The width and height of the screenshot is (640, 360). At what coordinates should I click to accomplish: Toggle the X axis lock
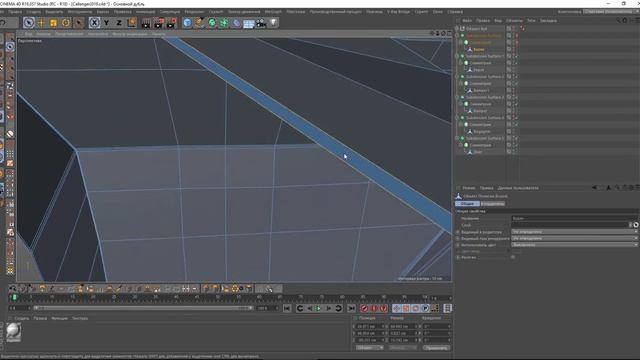point(94,23)
